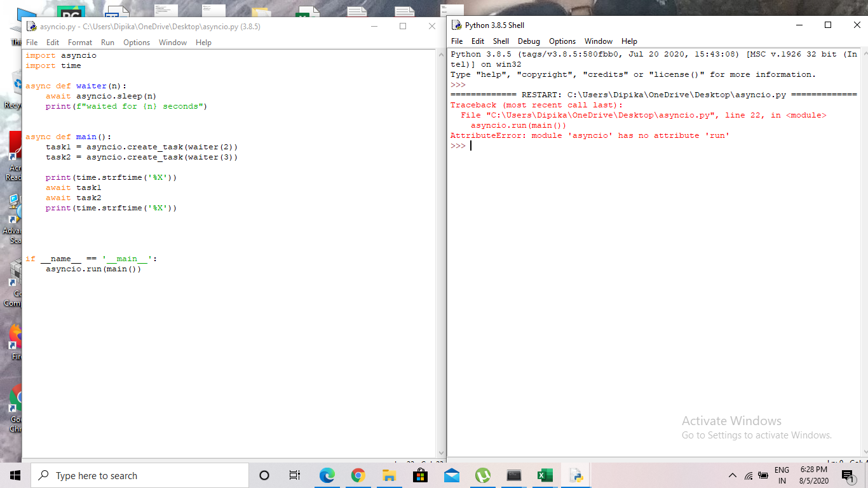Click the Python IDLE taskbar icon

[x=576, y=475]
